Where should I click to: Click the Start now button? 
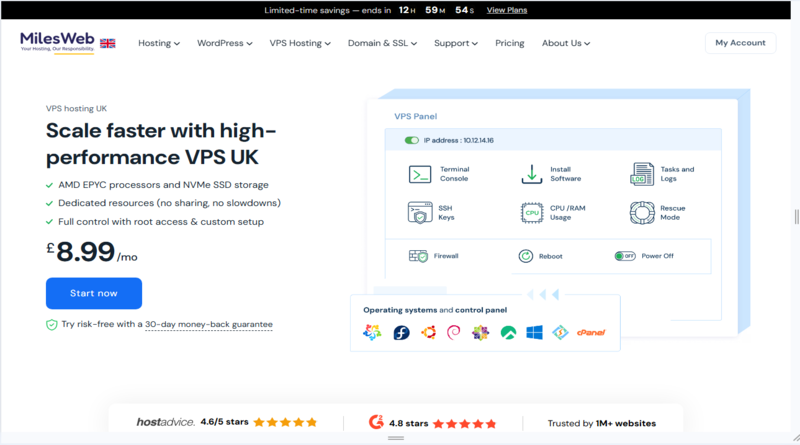point(94,293)
